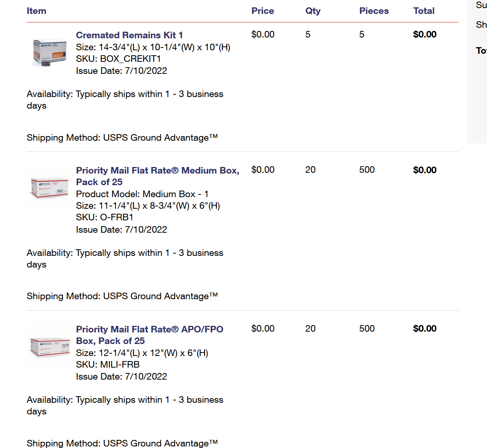Click SKU O-FRB1 text
The width and height of the screenshot is (487, 448).
pyautogui.click(x=104, y=217)
